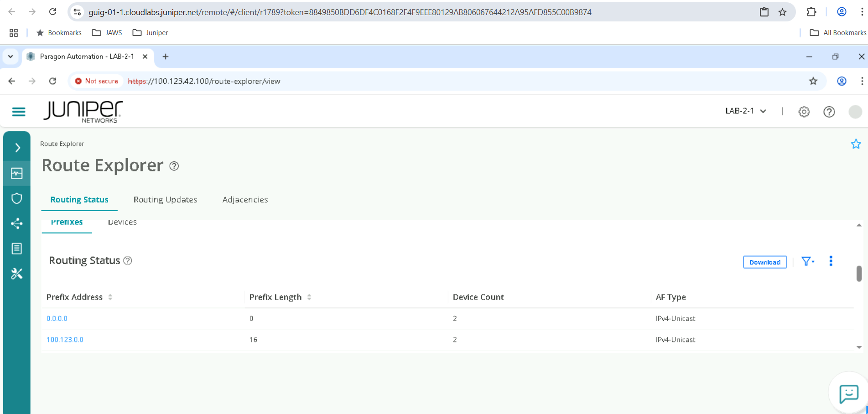Select the Devices sub-tab
Image resolution: width=868 pixels, height=414 pixels.
click(122, 223)
